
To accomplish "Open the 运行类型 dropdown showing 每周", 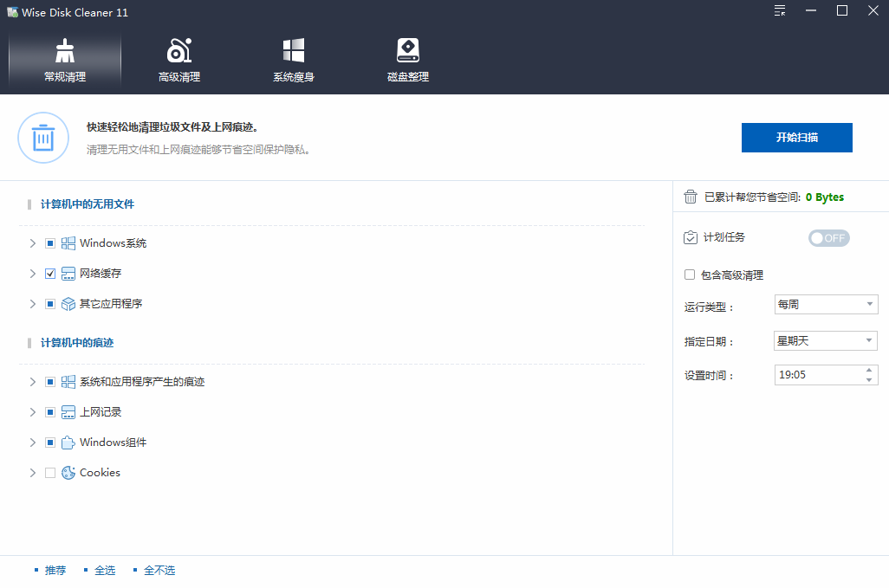I will [x=825, y=305].
